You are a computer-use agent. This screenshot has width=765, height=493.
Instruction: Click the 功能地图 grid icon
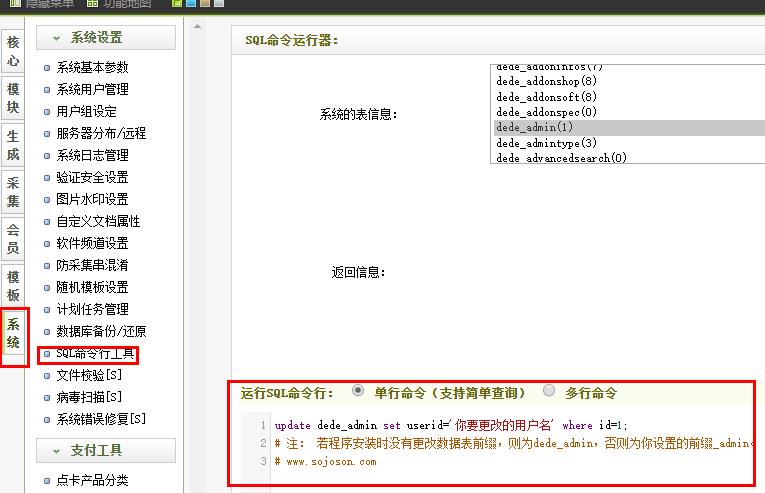point(92,3)
